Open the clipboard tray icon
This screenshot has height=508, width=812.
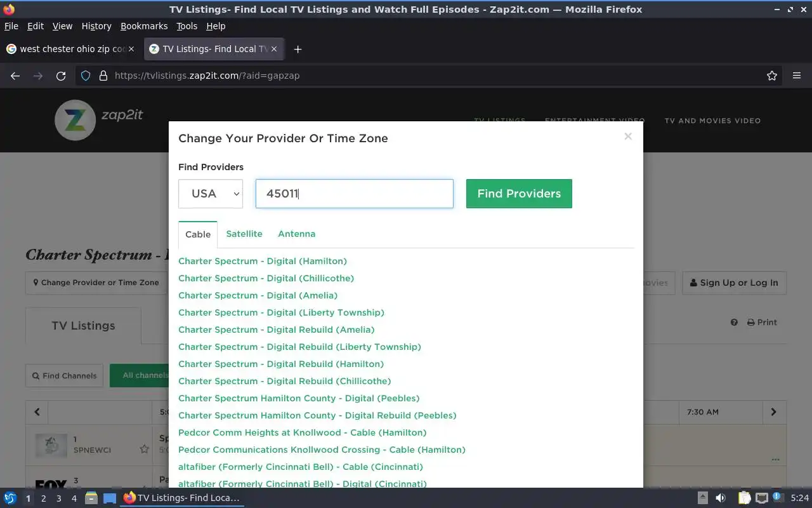pyautogui.click(x=744, y=498)
